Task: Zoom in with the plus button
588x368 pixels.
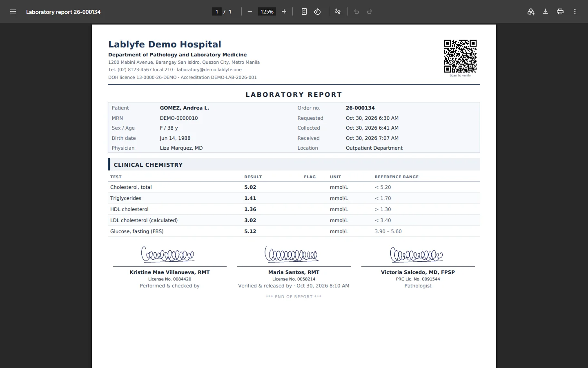Action: click(284, 11)
